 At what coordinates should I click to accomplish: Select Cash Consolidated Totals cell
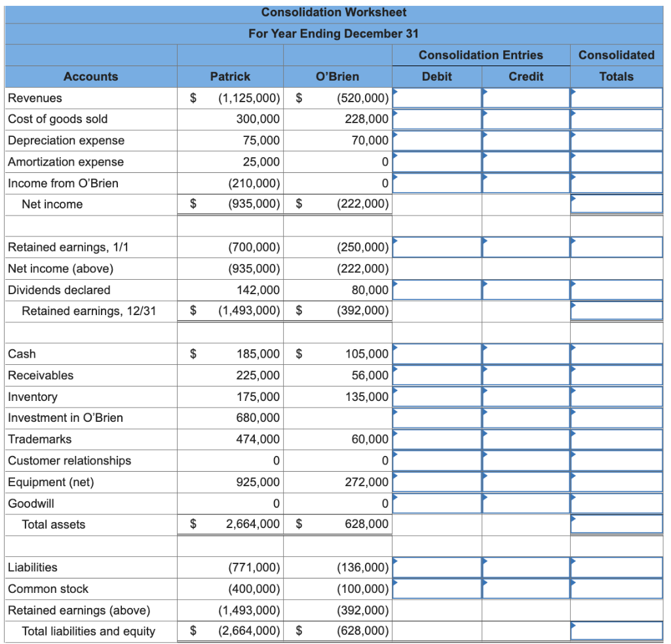pyautogui.click(x=616, y=354)
